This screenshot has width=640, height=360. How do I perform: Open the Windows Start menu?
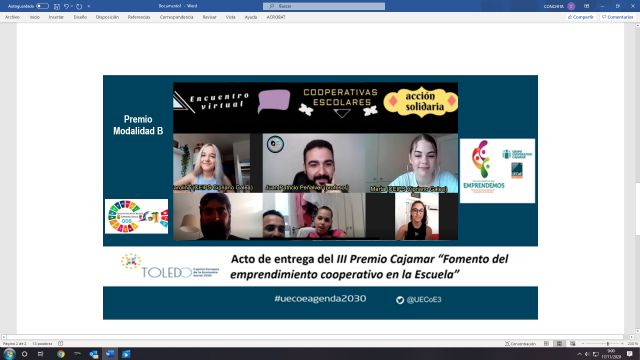pos(9,354)
